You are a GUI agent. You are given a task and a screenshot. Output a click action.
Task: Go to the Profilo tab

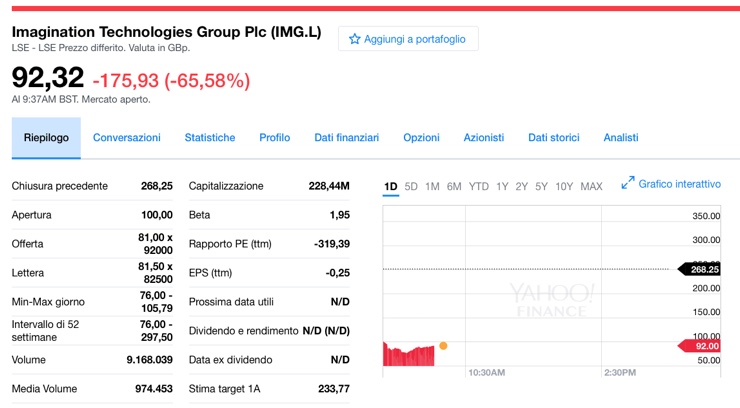pos(274,138)
